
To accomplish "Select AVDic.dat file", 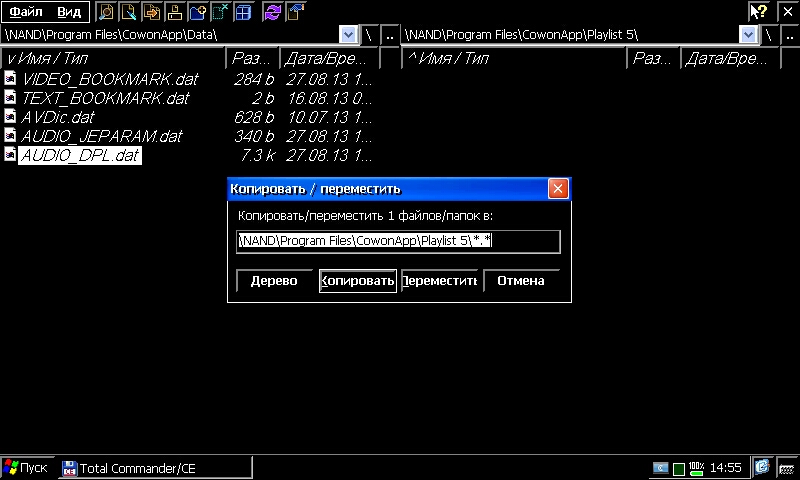I will (x=58, y=117).
